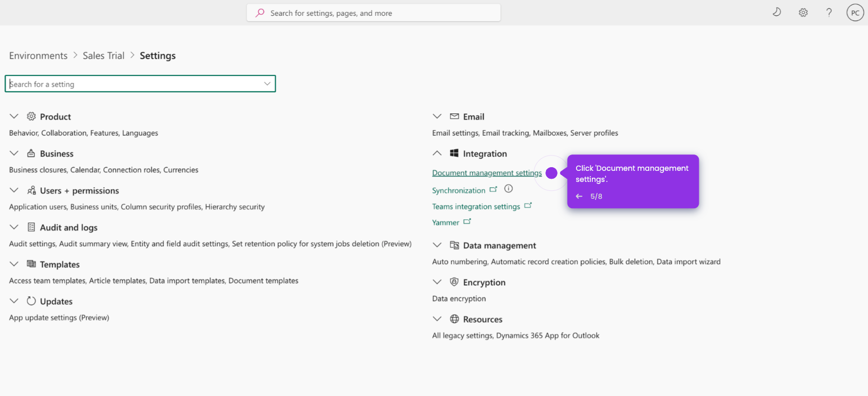Image resolution: width=868 pixels, height=396 pixels.
Task: Click the Data management icon
Action: (x=454, y=245)
